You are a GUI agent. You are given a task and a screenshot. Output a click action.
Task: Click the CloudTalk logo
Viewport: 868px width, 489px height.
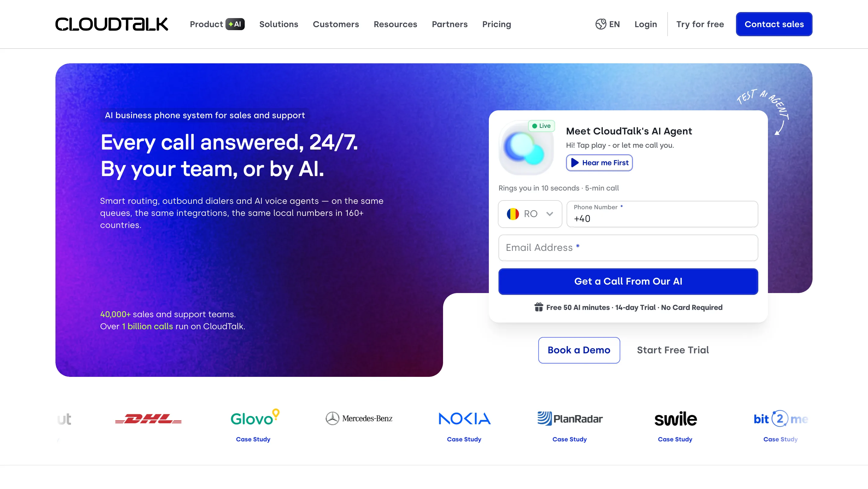(x=112, y=24)
